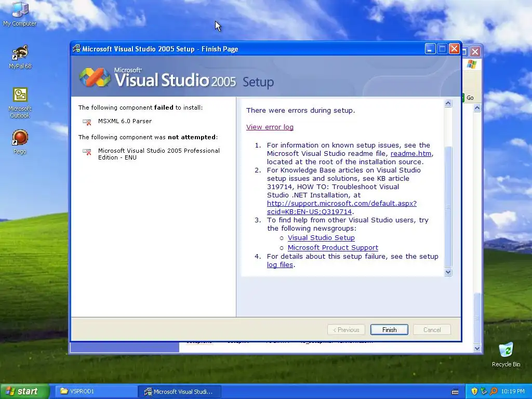This screenshot has width=532, height=399.
Task: Open the Windows Start menu
Action: point(24,391)
